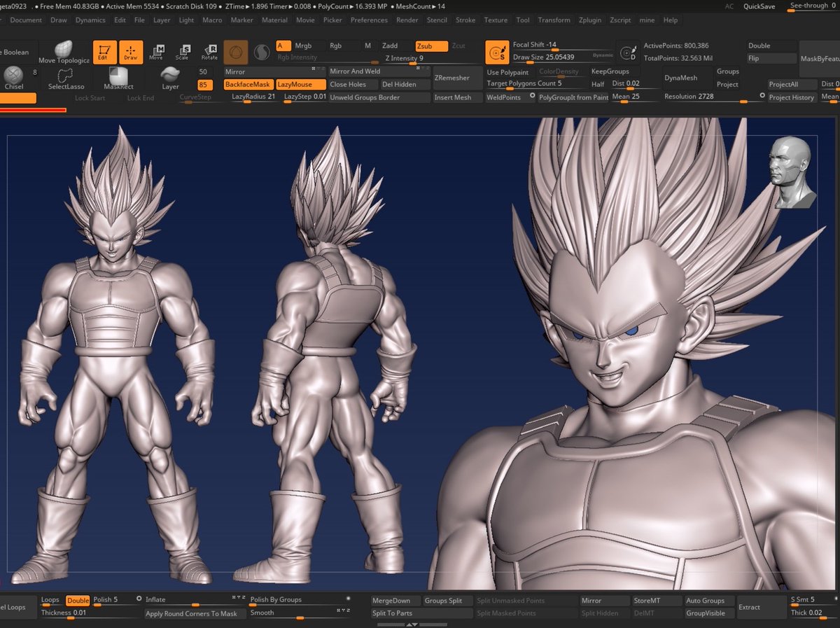Image resolution: width=840 pixels, height=628 pixels.
Task: Open the Preferences menu
Action: (369, 20)
